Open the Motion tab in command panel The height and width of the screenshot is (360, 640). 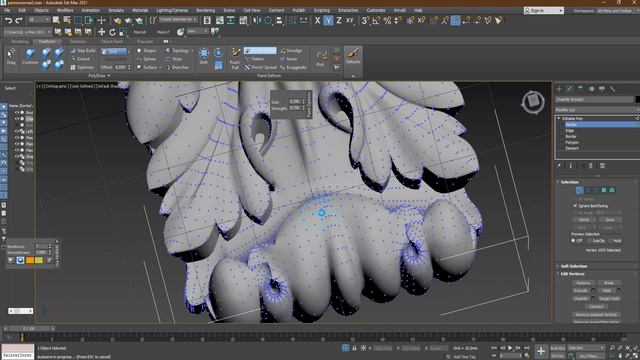[591, 89]
